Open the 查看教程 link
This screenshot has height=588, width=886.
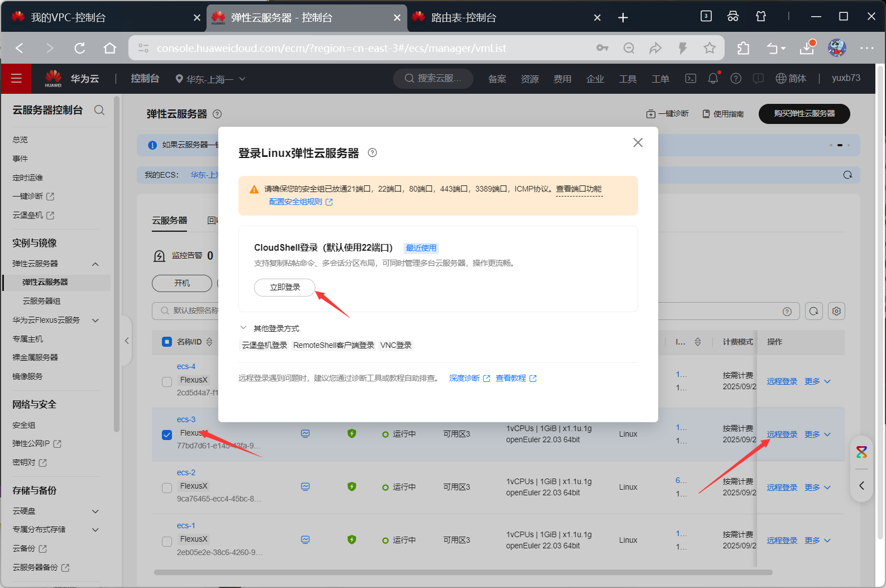516,378
